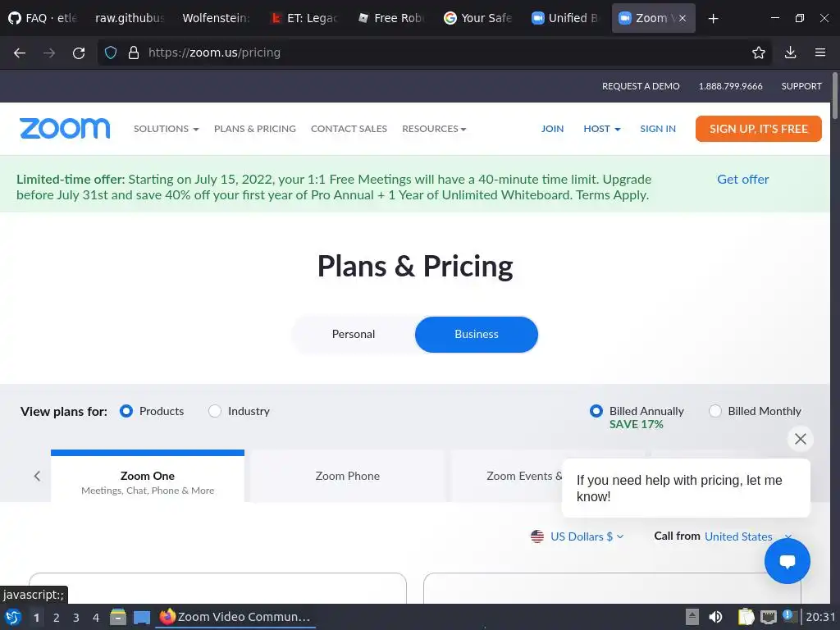This screenshot has height=630, width=840.
Task: Switch to workspace 4
Action: coord(96,618)
